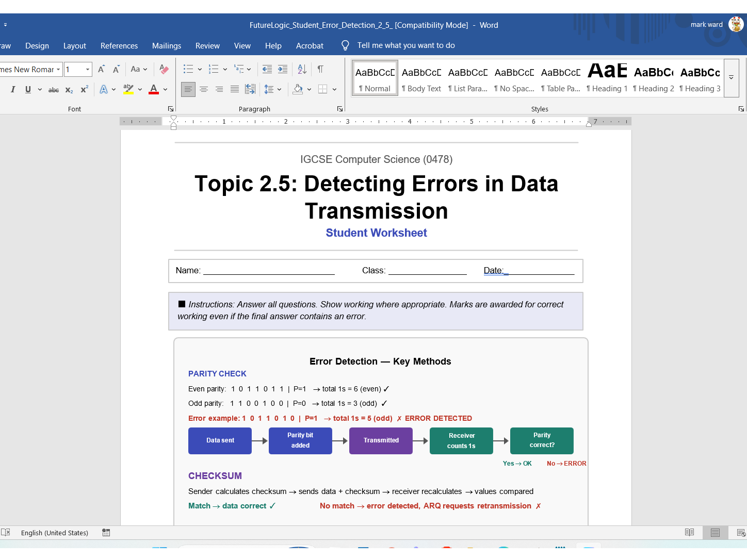
Task: Toggle italic formatting
Action: click(x=13, y=89)
